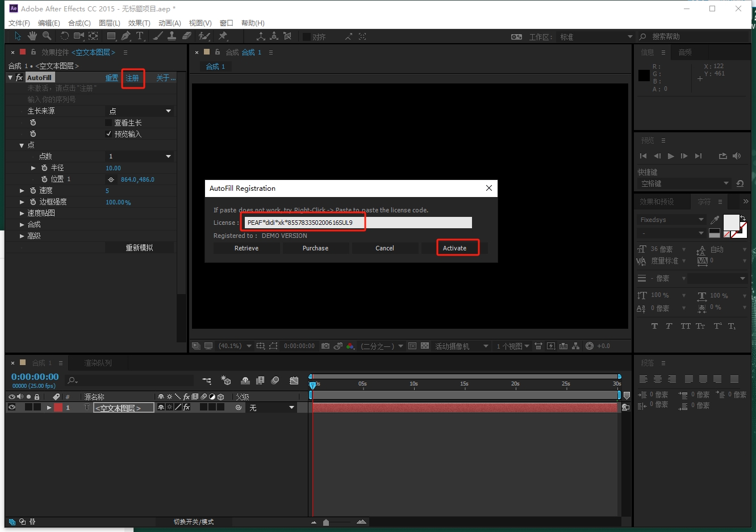Select the Hand tool
The image size is (756, 532).
tap(32, 36)
